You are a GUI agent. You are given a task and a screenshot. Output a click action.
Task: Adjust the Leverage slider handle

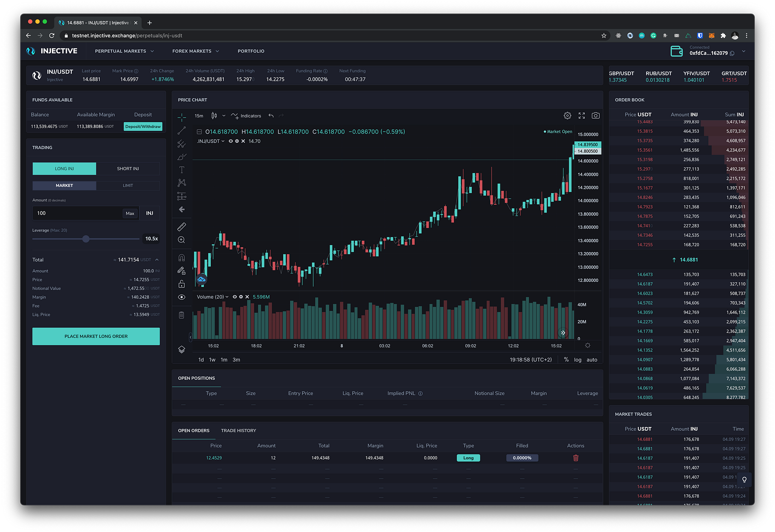coord(86,239)
